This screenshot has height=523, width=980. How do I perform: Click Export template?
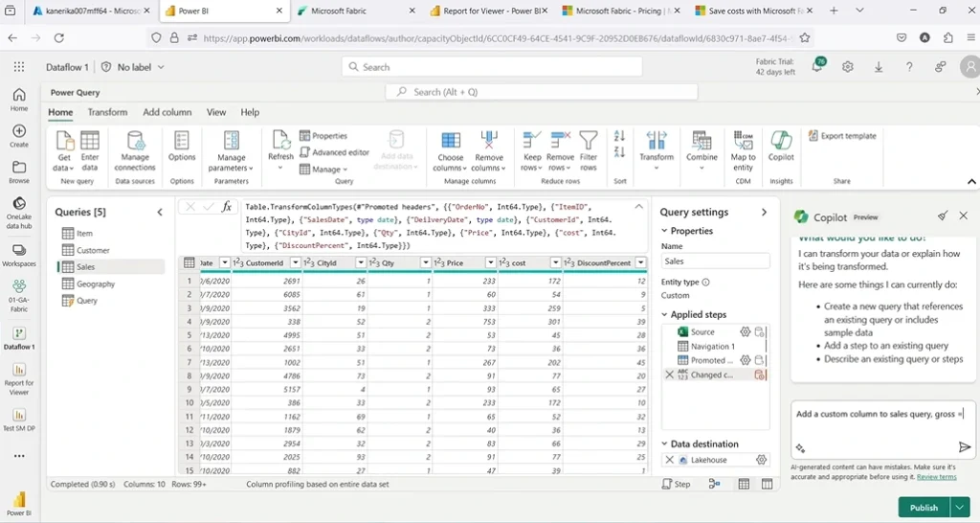click(842, 136)
